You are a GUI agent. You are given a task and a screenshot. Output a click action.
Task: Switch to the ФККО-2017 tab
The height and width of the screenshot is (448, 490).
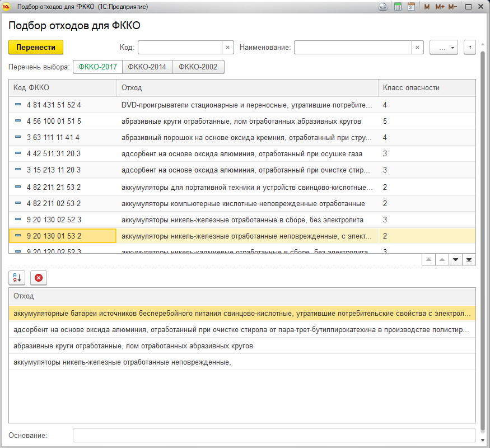[97, 67]
